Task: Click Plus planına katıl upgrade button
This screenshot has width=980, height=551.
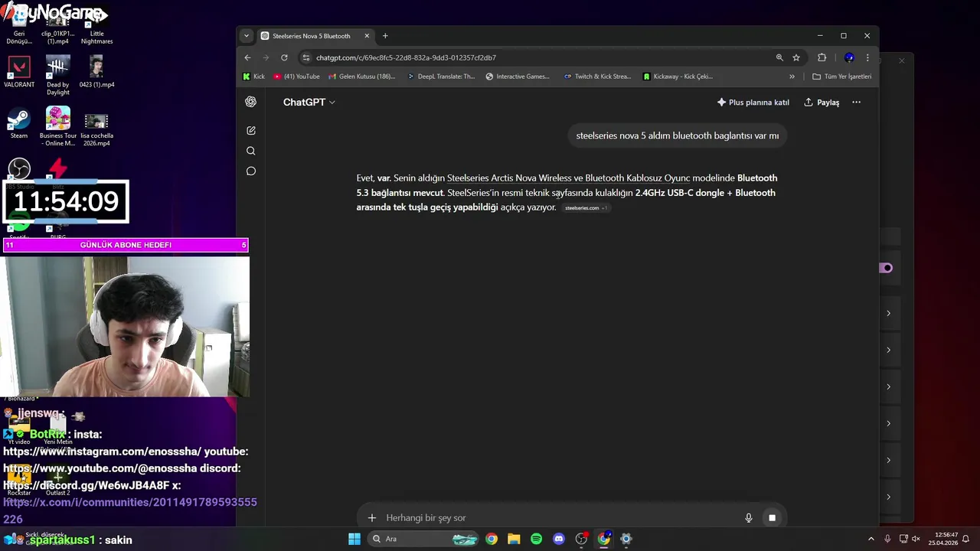Action: 753,102
